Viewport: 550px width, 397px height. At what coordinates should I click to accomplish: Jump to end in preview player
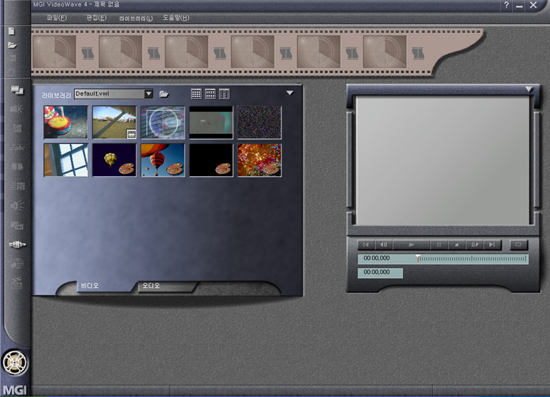coord(492,244)
